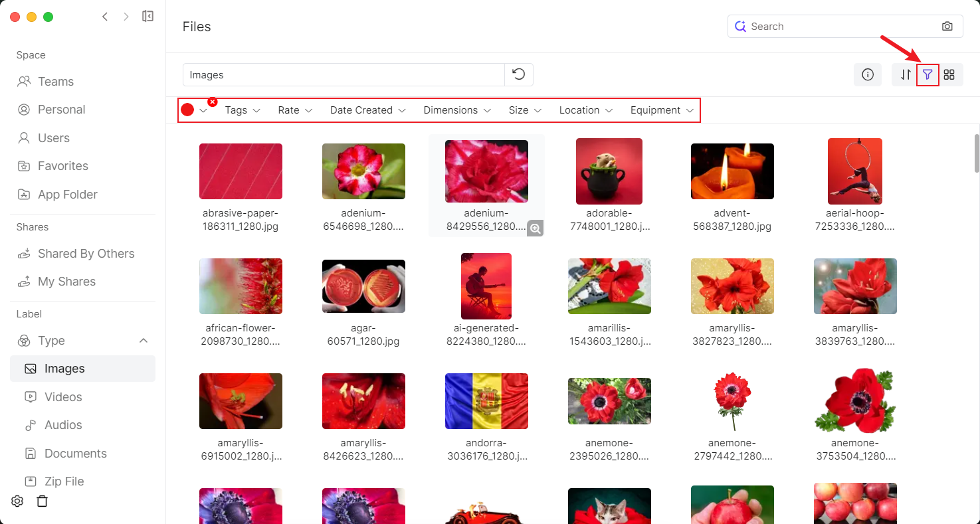
Task: Open the sort order options
Action: (905, 75)
